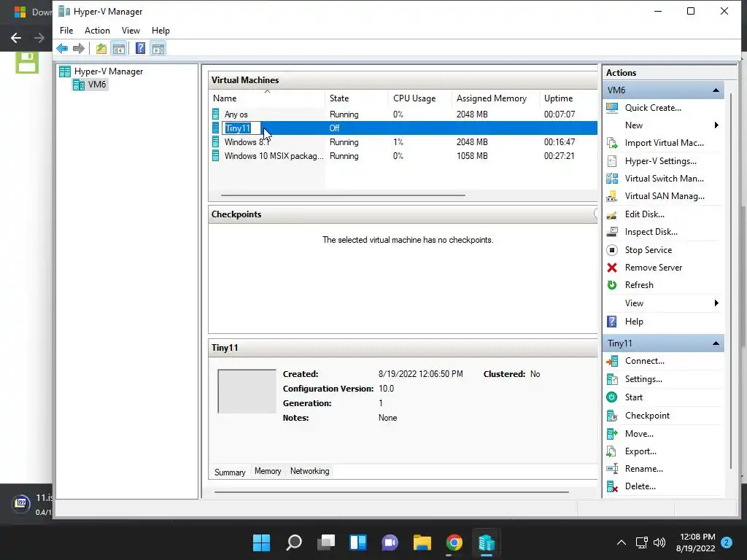Click the Connect icon for Tiny11
This screenshot has width=747, height=560.
(x=612, y=362)
